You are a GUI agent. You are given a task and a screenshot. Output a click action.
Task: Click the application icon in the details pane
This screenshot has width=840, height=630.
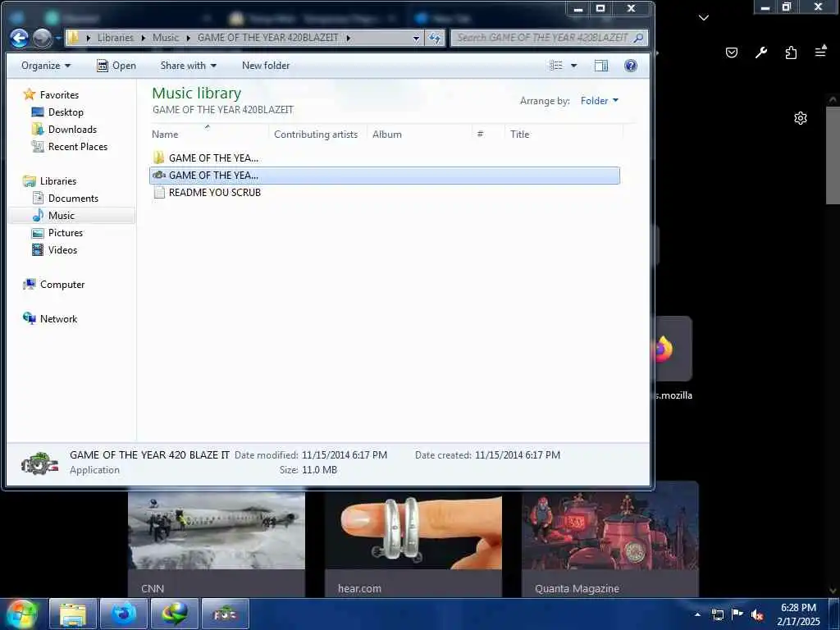click(x=39, y=463)
